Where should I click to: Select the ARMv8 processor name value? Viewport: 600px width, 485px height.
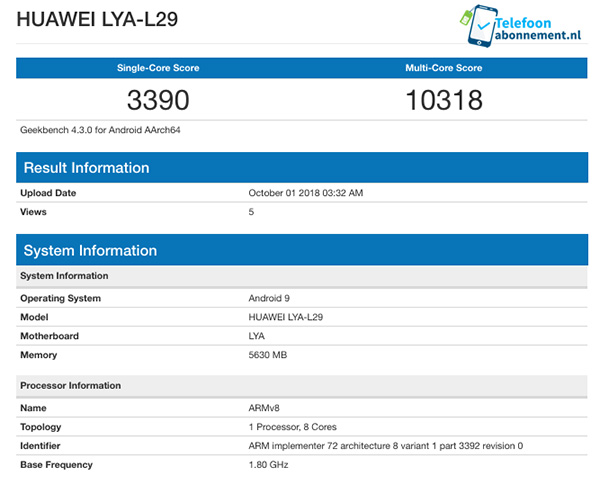(x=264, y=408)
